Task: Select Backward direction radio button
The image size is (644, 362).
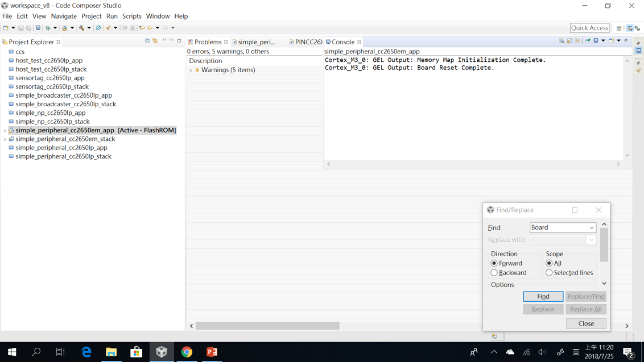Action: (x=494, y=273)
